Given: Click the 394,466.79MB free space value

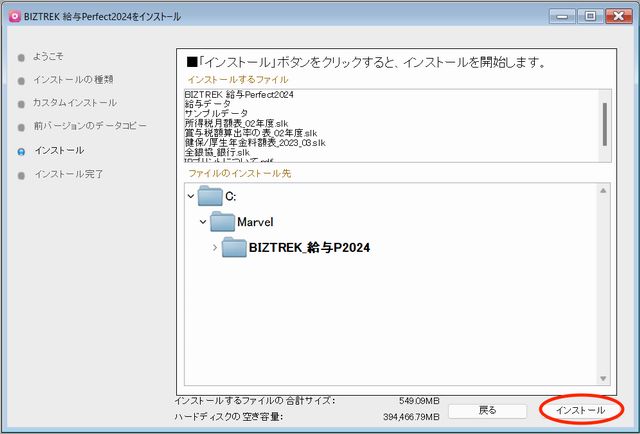Looking at the screenshot, I should tap(411, 417).
